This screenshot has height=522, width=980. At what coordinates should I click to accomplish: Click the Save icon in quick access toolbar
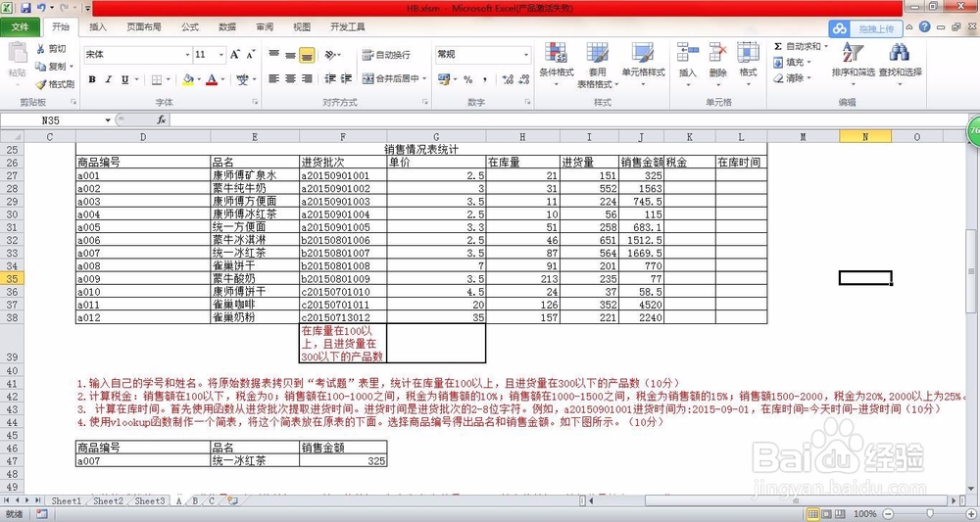pyautogui.click(x=25, y=8)
